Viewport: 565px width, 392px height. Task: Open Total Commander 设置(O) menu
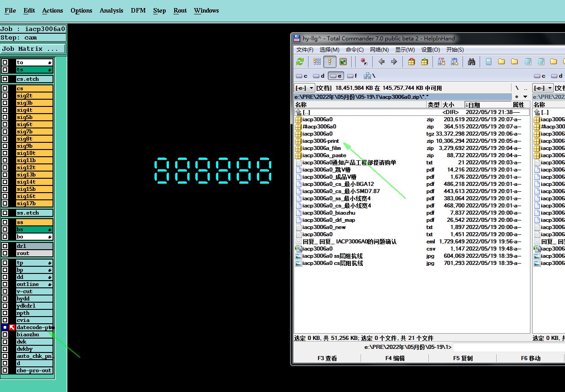click(x=430, y=49)
